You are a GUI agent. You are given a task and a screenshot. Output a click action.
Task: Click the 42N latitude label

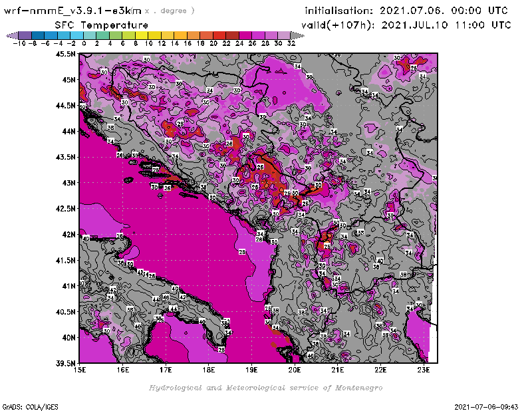(x=68, y=235)
